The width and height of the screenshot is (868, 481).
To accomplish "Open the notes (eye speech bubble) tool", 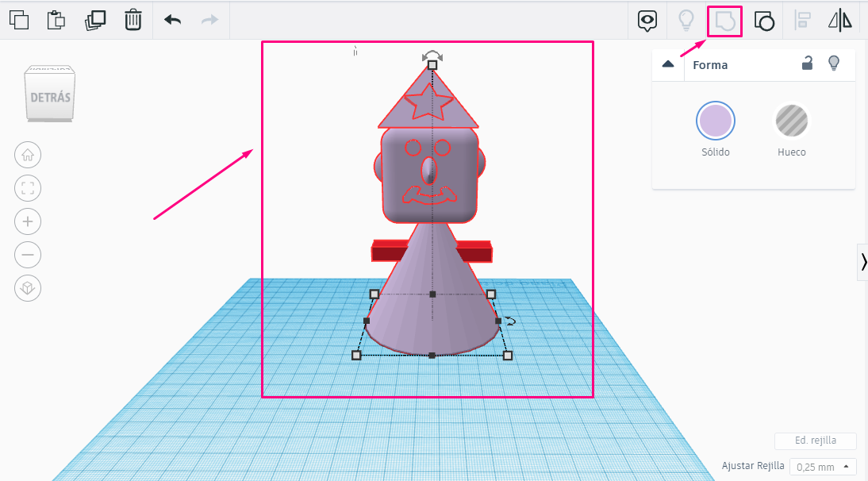I will 647,21.
